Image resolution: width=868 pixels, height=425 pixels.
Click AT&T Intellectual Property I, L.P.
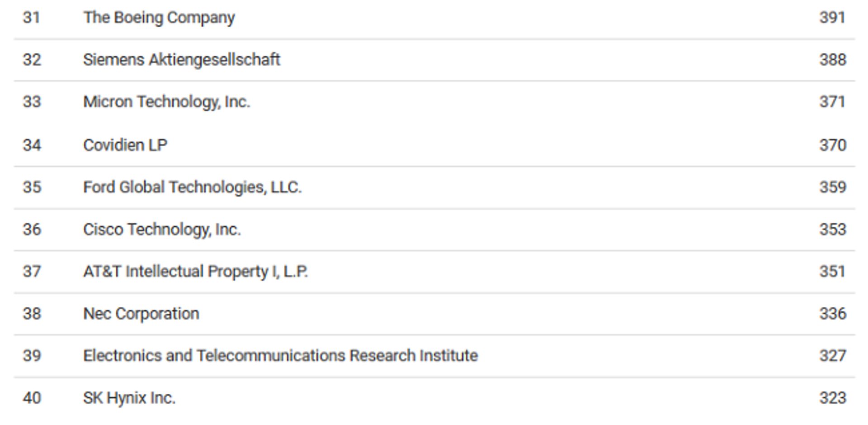(x=195, y=272)
